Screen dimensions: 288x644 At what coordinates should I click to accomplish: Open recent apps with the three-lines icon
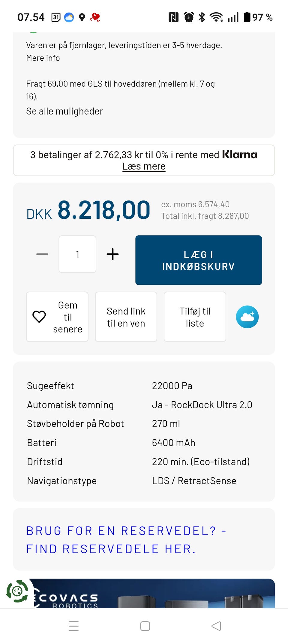click(73, 626)
